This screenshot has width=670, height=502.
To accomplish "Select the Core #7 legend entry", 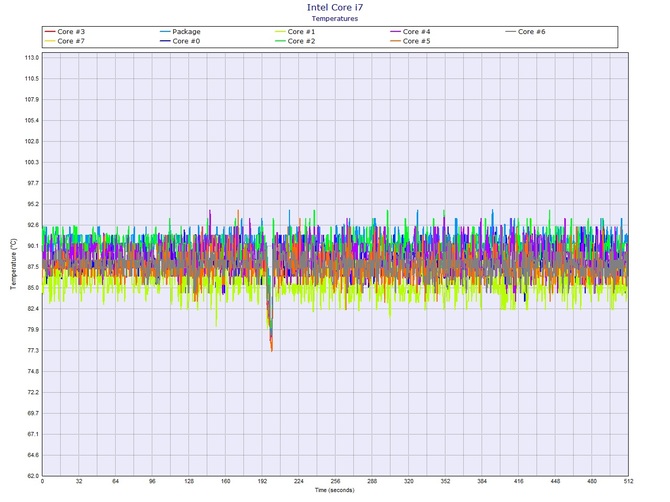I will [65, 41].
